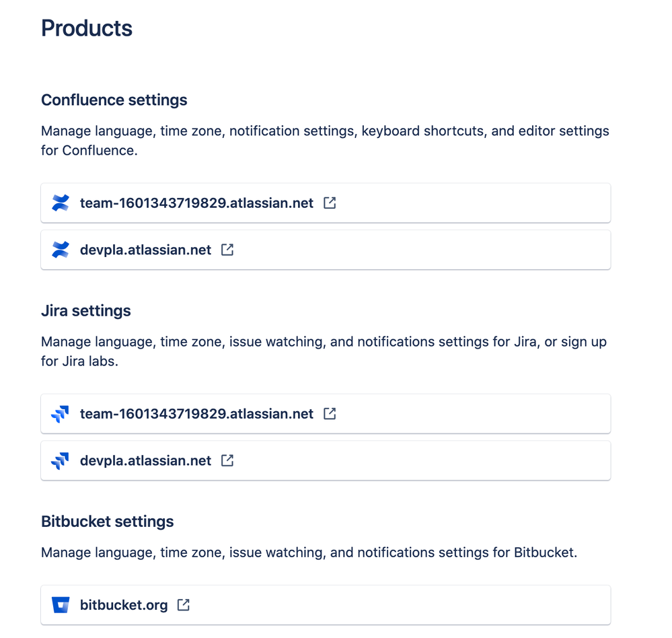
Task: Click the Products page heading
Action: tap(87, 28)
